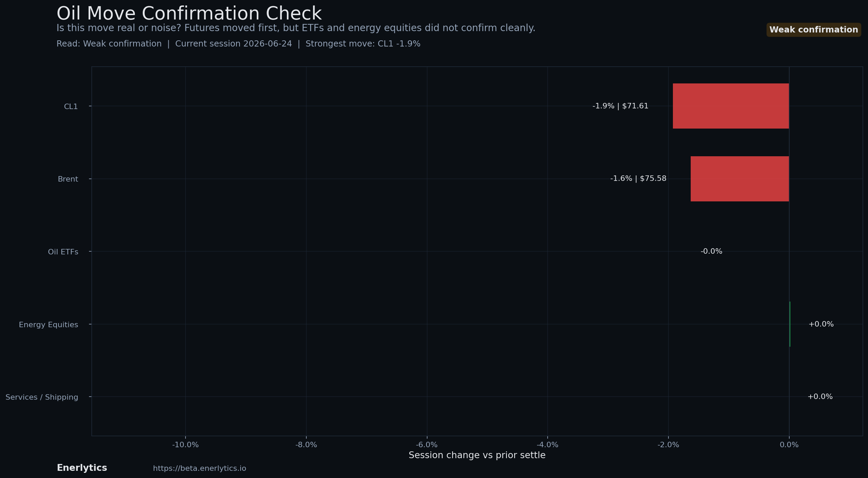Click the Energy Equities axis label
This screenshot has height=478, width=868.
pos(48,325)
